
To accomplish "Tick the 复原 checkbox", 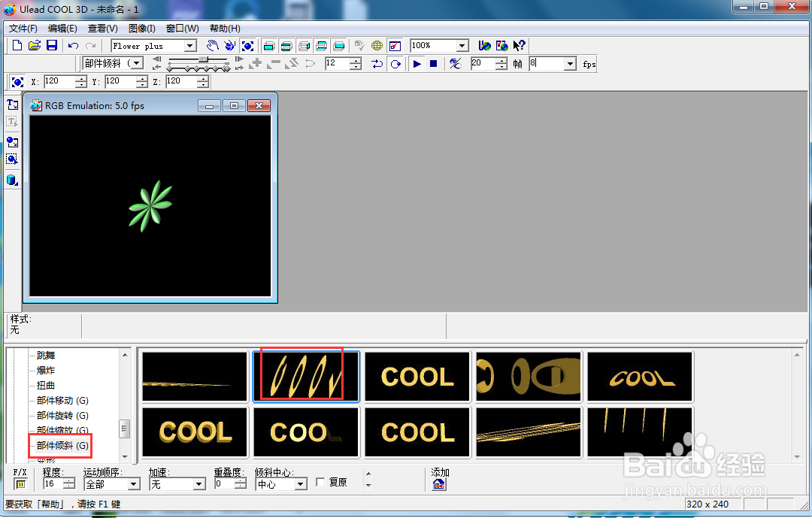I will point(320,482).
